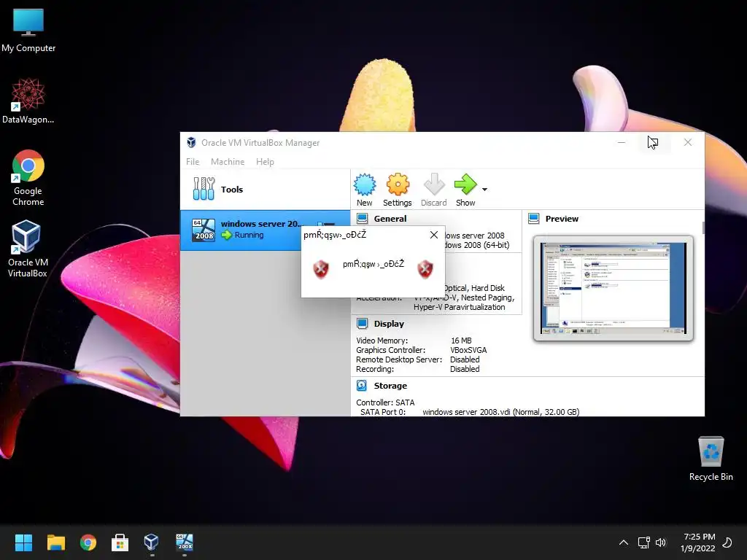Click the details pane vertical scrollbar
747x560 pixels.
click(703, 228)
